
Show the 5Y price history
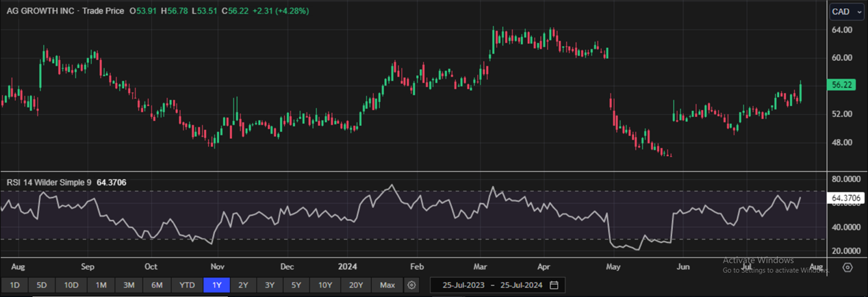(296, 285)
